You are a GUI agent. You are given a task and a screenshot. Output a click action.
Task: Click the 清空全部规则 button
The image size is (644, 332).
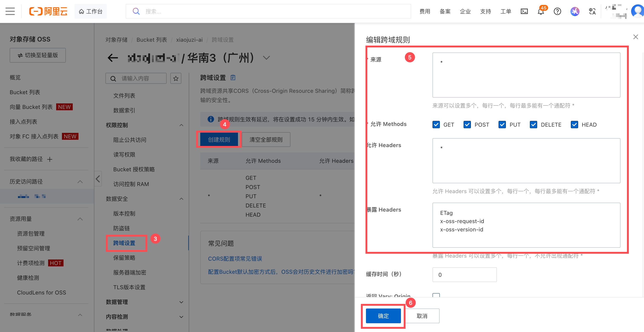[266, 140]
